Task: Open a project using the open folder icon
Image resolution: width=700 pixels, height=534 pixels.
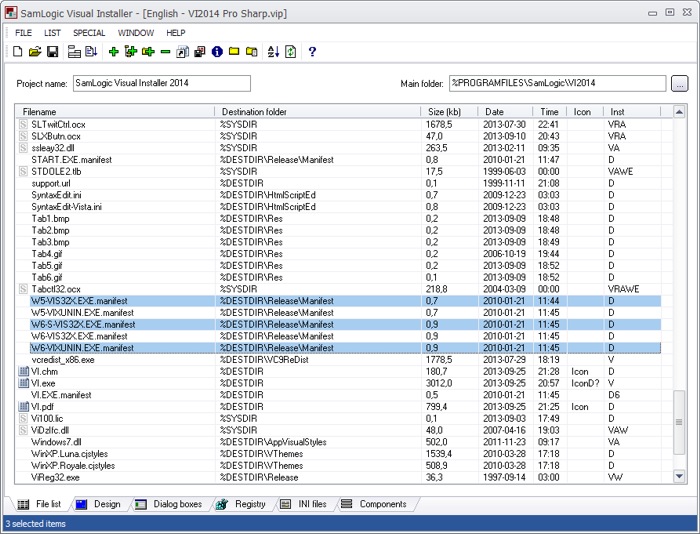Action: click(35, 52)
